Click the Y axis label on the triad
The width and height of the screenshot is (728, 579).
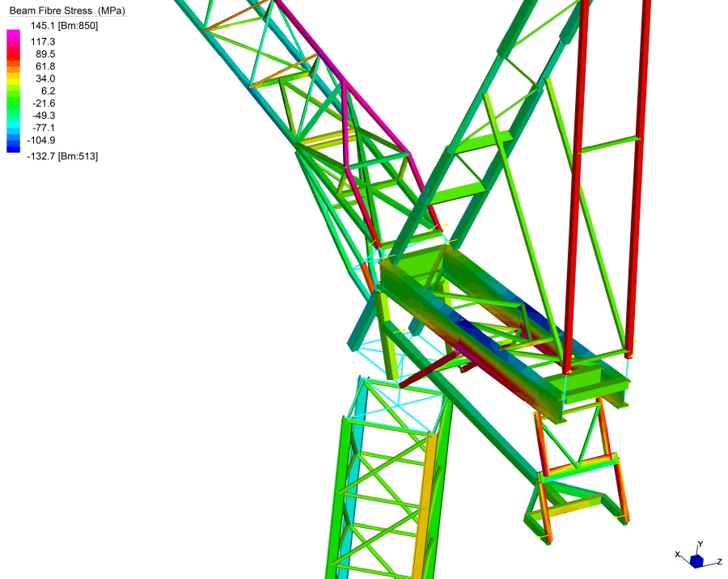click(700, 544)
